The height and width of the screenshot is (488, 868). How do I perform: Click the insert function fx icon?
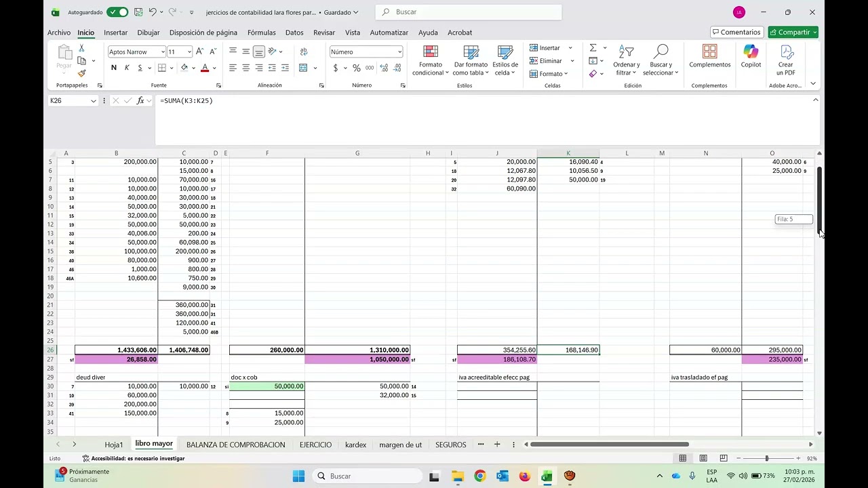(x=140, y=100)
